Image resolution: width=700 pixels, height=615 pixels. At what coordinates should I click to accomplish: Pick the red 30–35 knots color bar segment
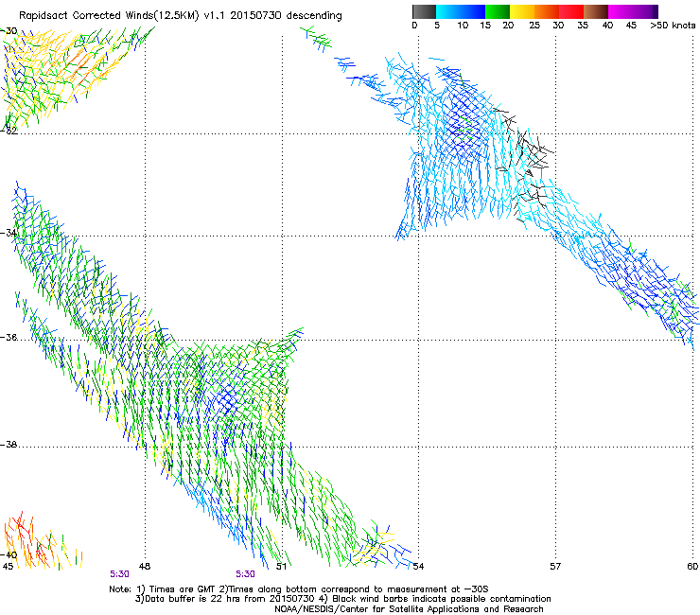(x=571, y=11)
